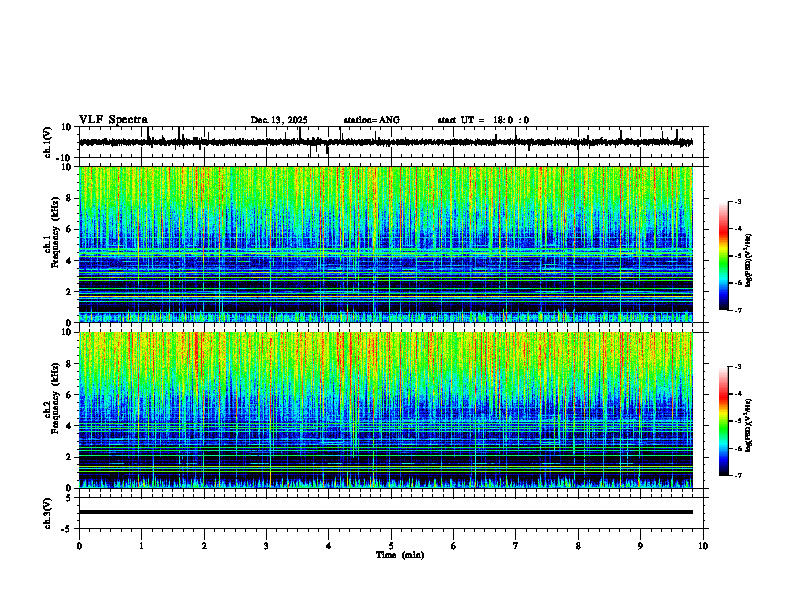Click the 'ch.3(V)' axis label
Screen dimensions: 792x612
[x=47, y=514]
